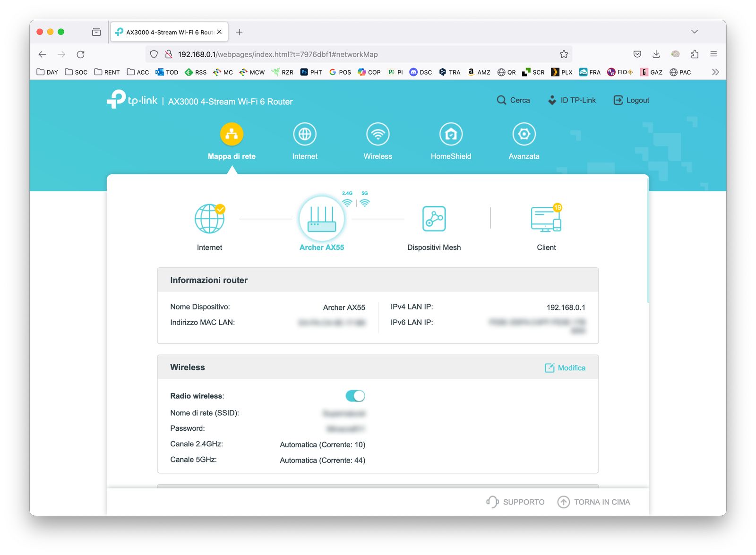The width and height of the screenshot is (756, 555).
Task: Open the Avanzata gear icon
Action: point(524,134)
